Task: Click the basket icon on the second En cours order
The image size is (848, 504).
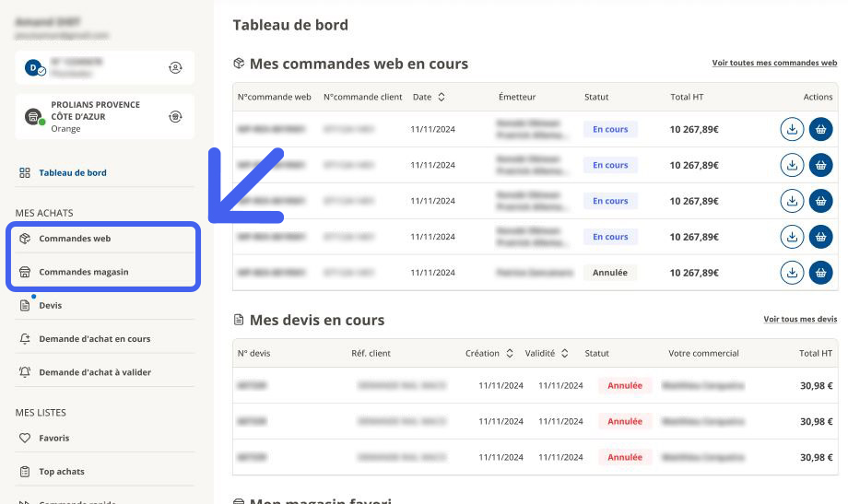Action: click(x=821, y=165)
